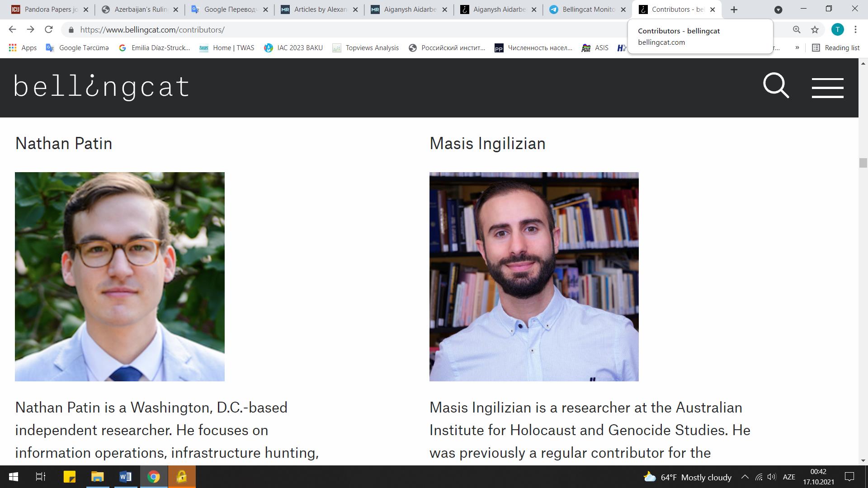Open the tab search dropdown arrow
The width and height of the screenshot is (868, 488).
coord(778,9)
